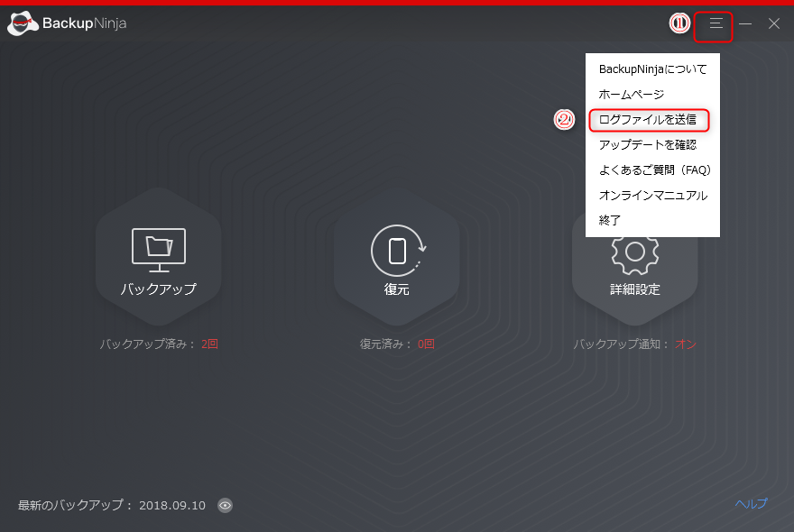Select BackupNinjaについて menu entry
This screenshot has width=794, height=532.
(652, 69)
